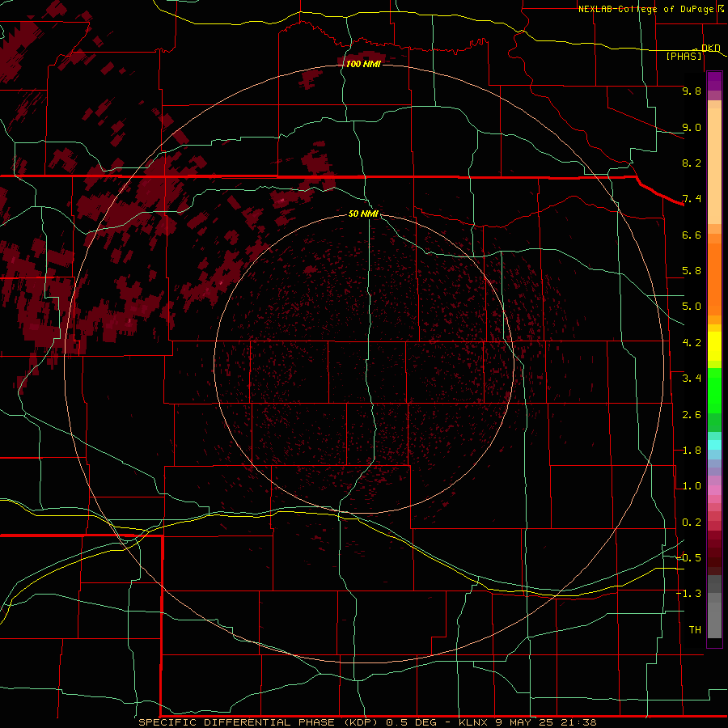
Task: Click the 9.0 value on the scale
Action: point(692,127)
